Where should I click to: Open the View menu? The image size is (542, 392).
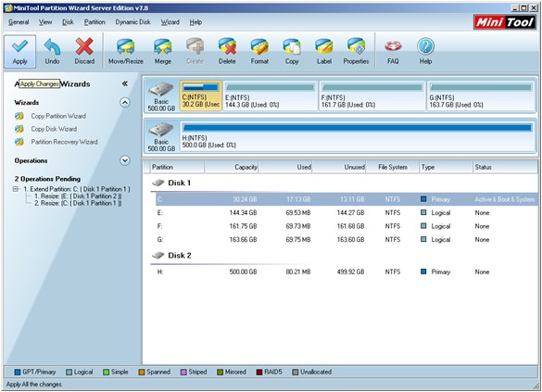45,22
